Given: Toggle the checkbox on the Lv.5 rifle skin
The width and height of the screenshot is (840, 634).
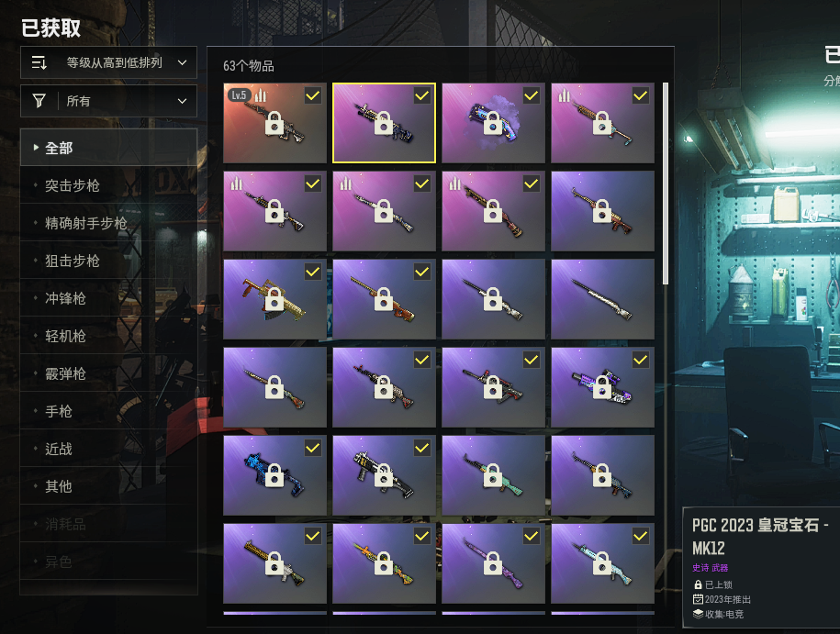Looking at the screenshot, I should [x=313, y=95].
